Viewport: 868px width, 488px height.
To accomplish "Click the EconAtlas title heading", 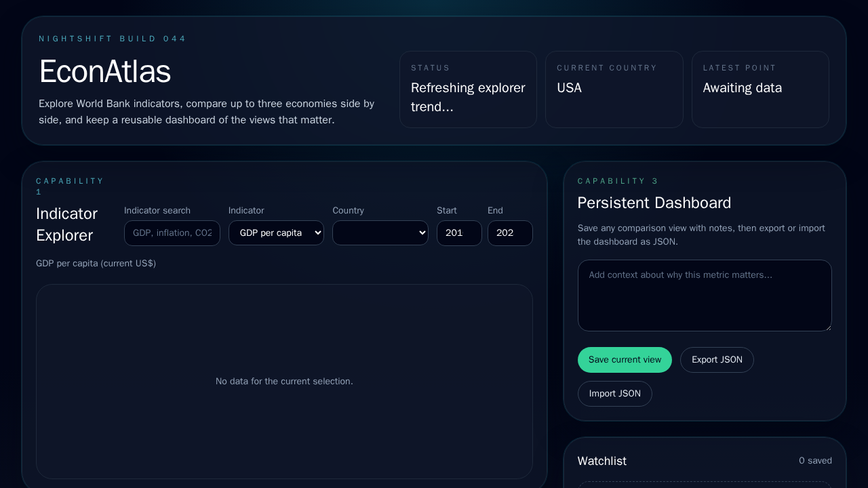I will (105, 71).
